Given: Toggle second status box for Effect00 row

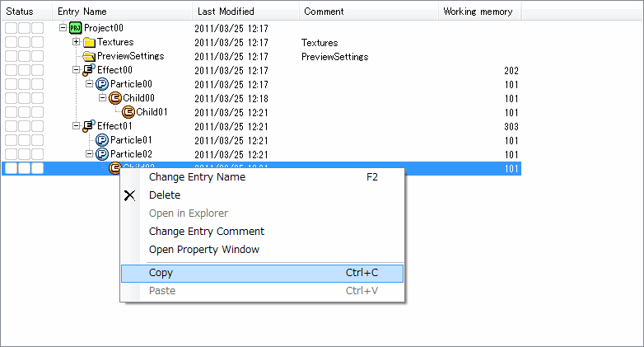Looking at the screenshot, I should pos(24,70).
